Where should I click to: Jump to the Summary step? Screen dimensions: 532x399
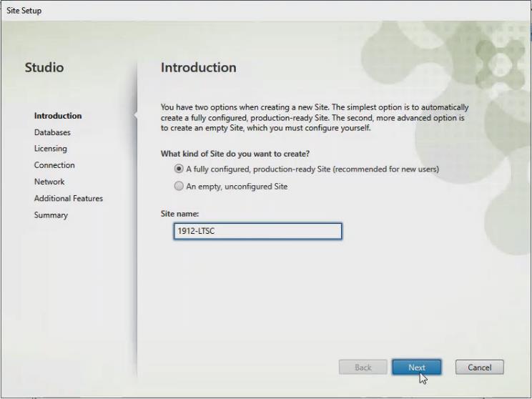(x=51, y=215)
